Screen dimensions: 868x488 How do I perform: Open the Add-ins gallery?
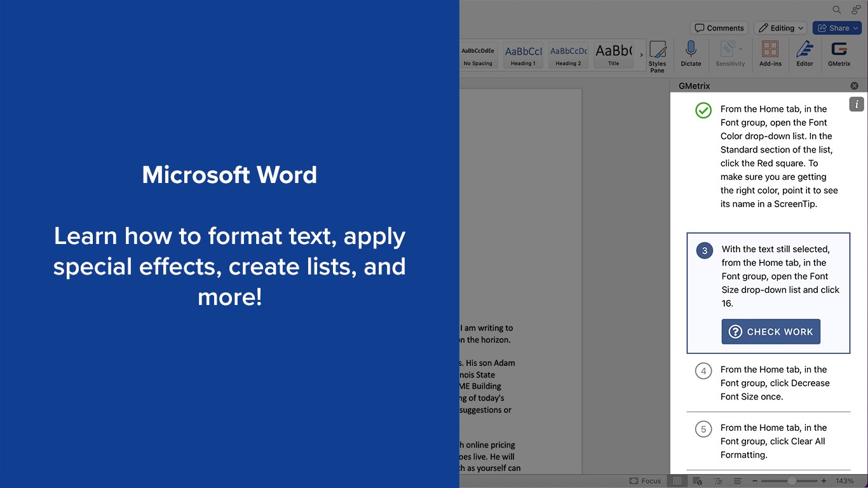tap(770, 53)
